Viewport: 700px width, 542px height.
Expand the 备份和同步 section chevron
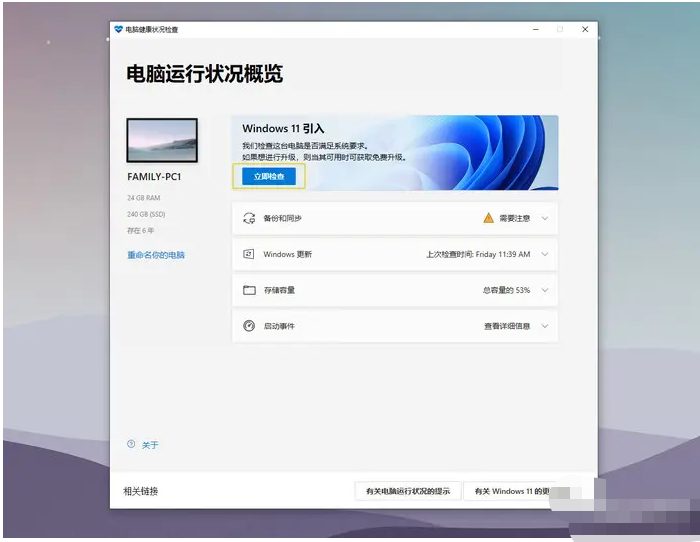click(545, 218)
